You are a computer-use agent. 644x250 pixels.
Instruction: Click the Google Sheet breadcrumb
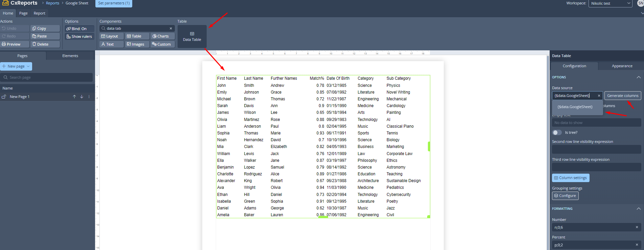pyautogui.click(x=77, y=3)
